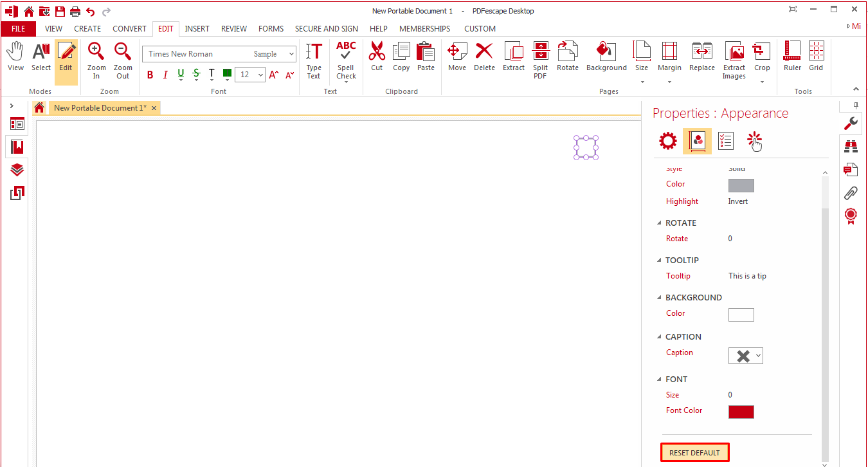Toggle Underline formatting
The width and height of the screenshot is (868, 467).
coord(181,75)
